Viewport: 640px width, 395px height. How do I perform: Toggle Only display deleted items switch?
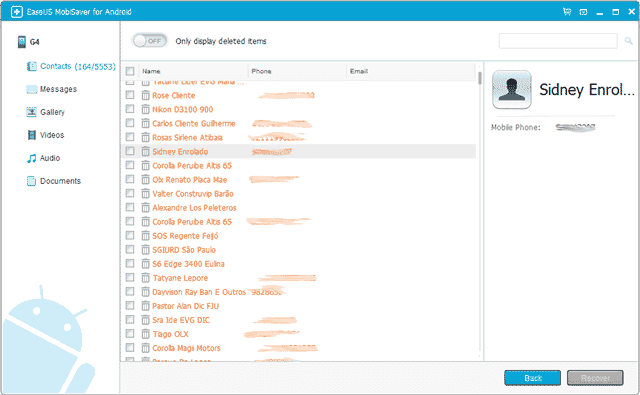tap(149, 41)
